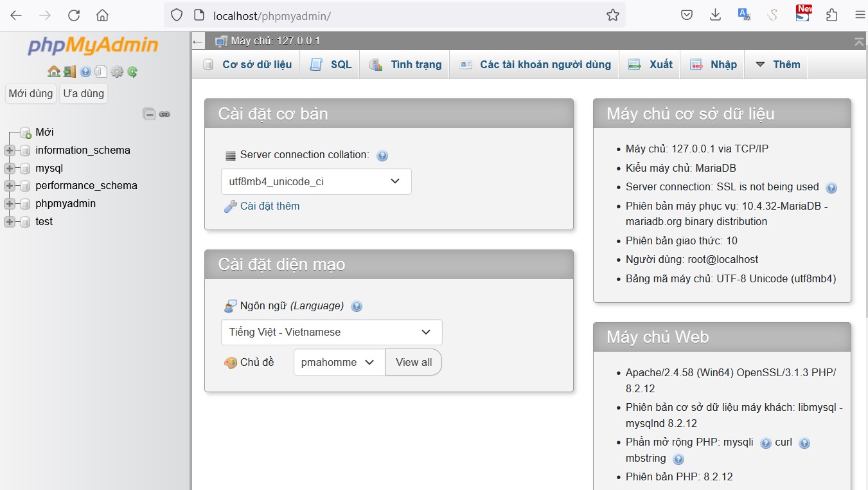This screenshot has width=868, height=490.
Task: Expand the mysql database node
Action: click(9, 168)
